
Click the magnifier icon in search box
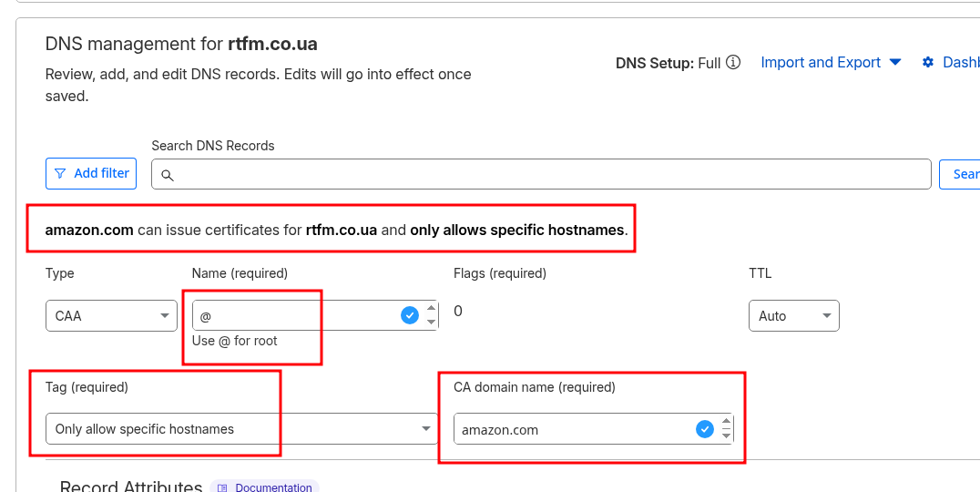pos(167,174)
